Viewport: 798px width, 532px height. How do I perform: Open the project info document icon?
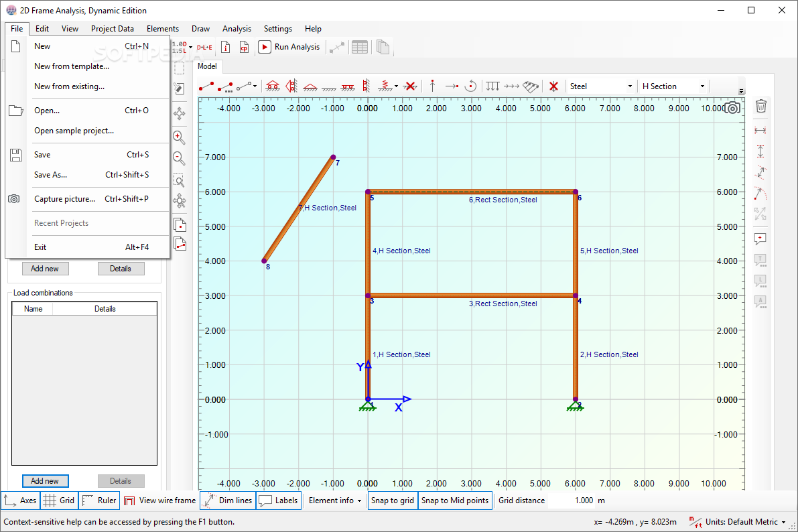(x=225, y=47)
